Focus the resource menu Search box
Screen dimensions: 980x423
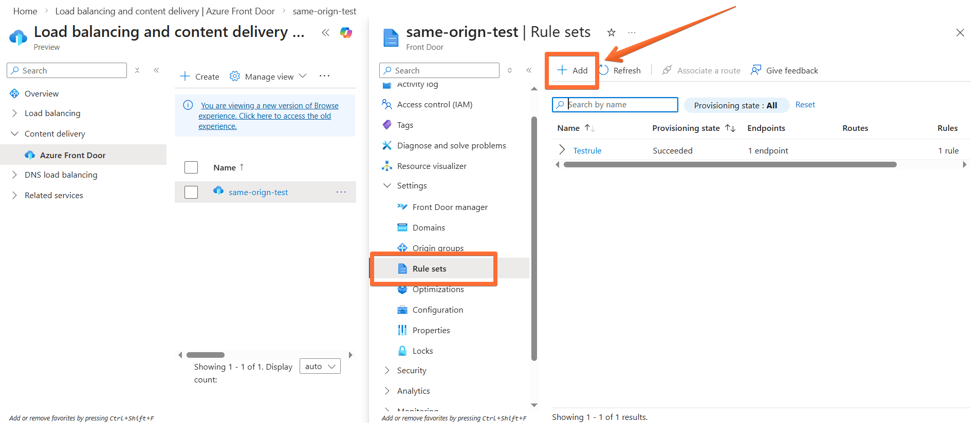(x=439, y=70)
